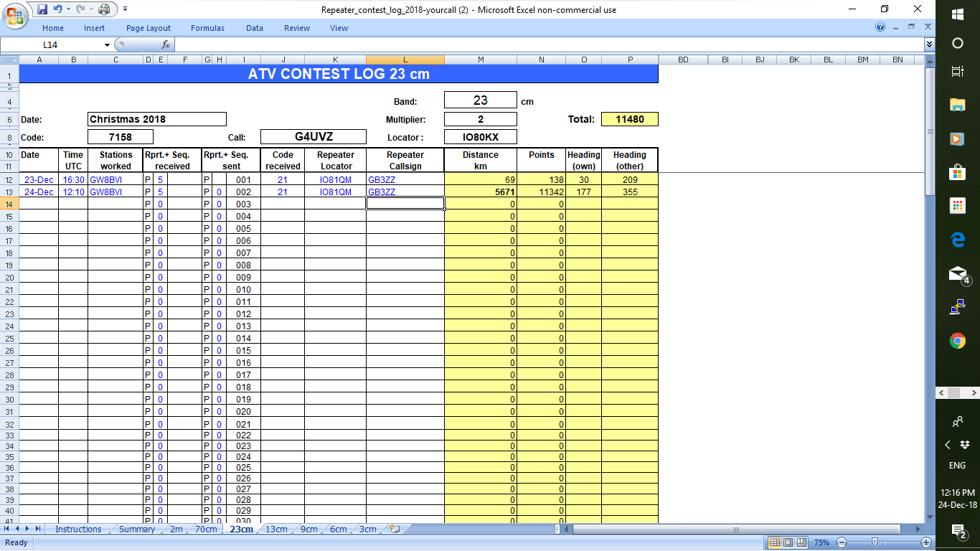Click the Insert Function fx icon
Viewport: 980px width, 551px height.
click(x=166, y=44)
